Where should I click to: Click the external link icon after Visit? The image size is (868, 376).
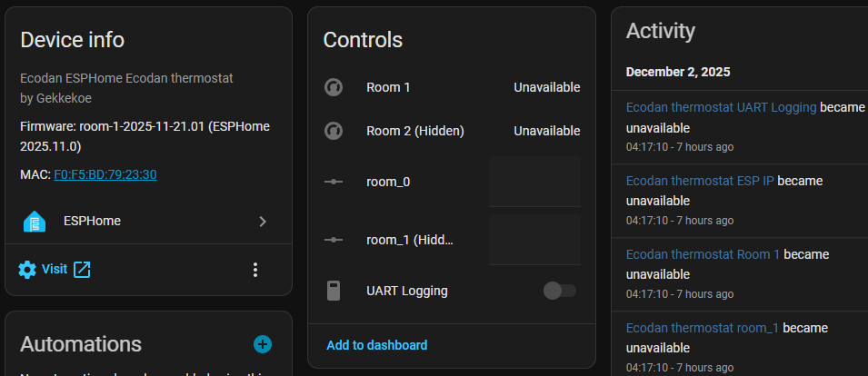[x=82, y=269]
